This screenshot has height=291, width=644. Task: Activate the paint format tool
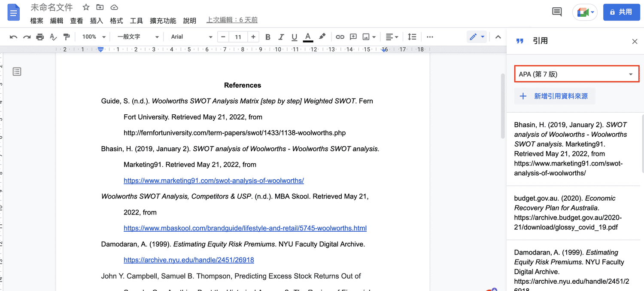click(x=66, y=37)
